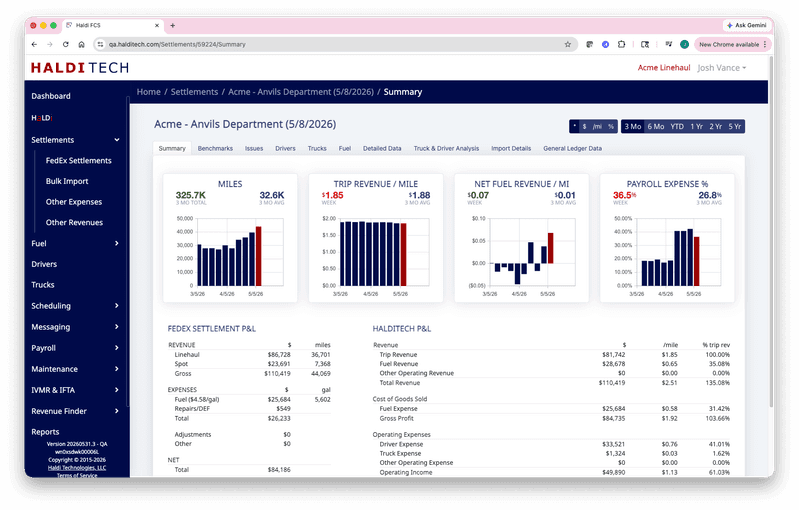Go to browser home page
The width and height of the screenshot is (799, 510).
(x=82, y=44)
